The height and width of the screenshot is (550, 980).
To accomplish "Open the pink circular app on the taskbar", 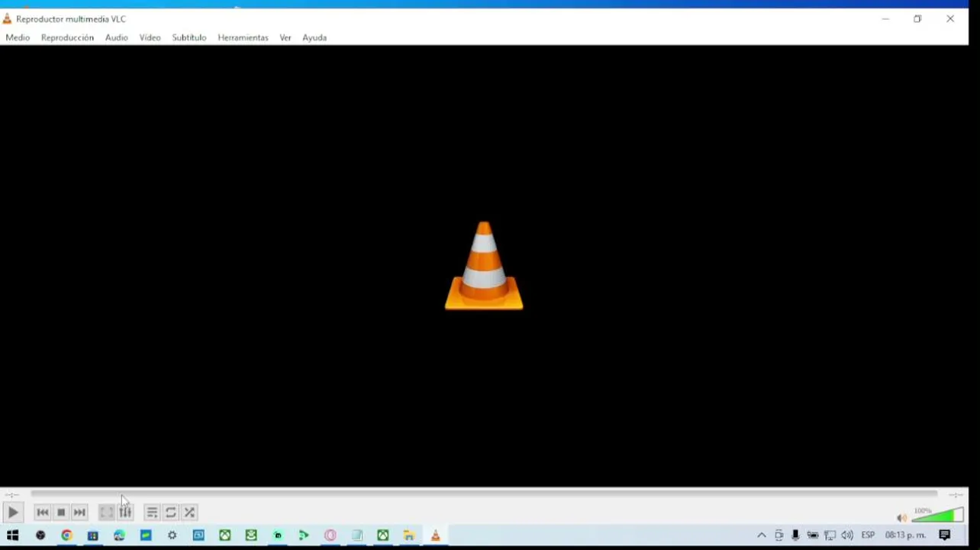I will (330, 535).
